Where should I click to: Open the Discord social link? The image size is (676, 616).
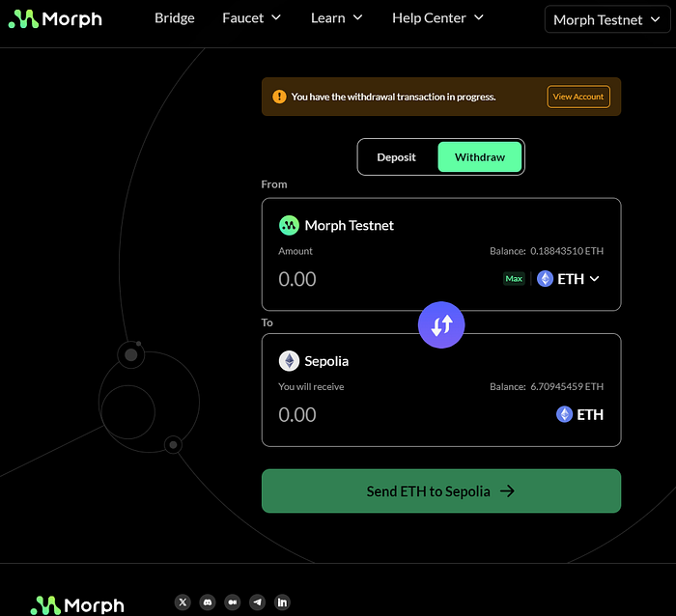[208, 602]
